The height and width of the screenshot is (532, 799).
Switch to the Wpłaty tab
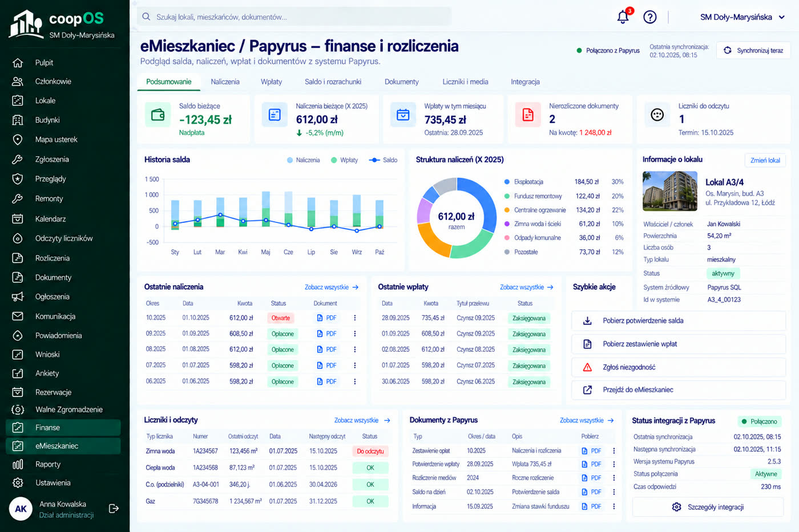click(x=271, y=82)
